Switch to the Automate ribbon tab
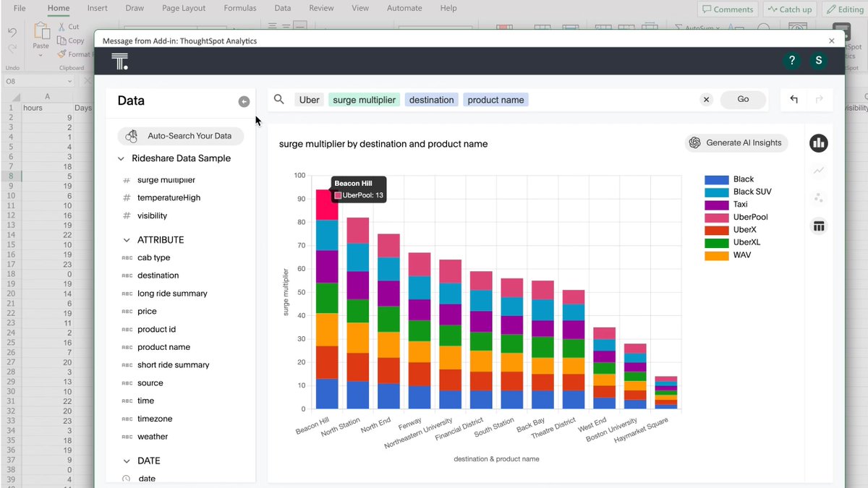Screen dimensions: 868x488 tap(404, 9)
